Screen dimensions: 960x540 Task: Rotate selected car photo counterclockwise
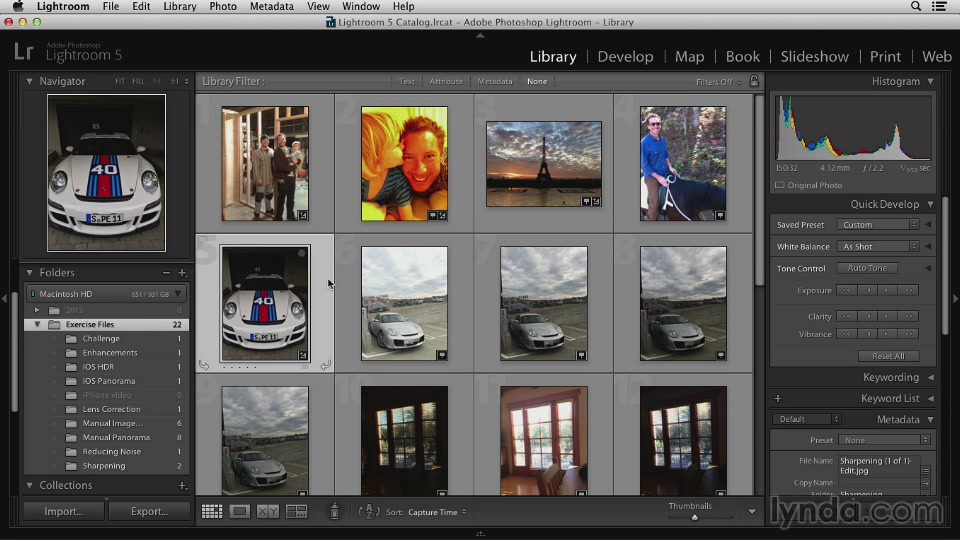(x=204, y=366)
